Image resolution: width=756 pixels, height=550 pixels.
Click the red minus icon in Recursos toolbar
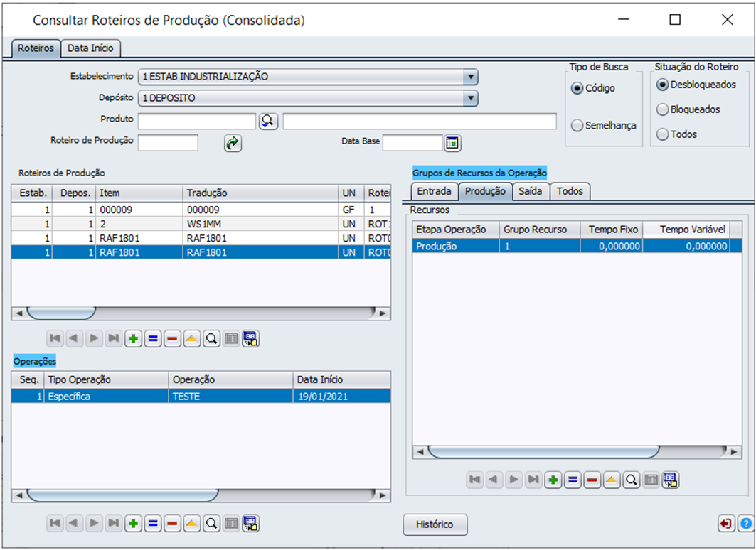(x=592, y=480)
